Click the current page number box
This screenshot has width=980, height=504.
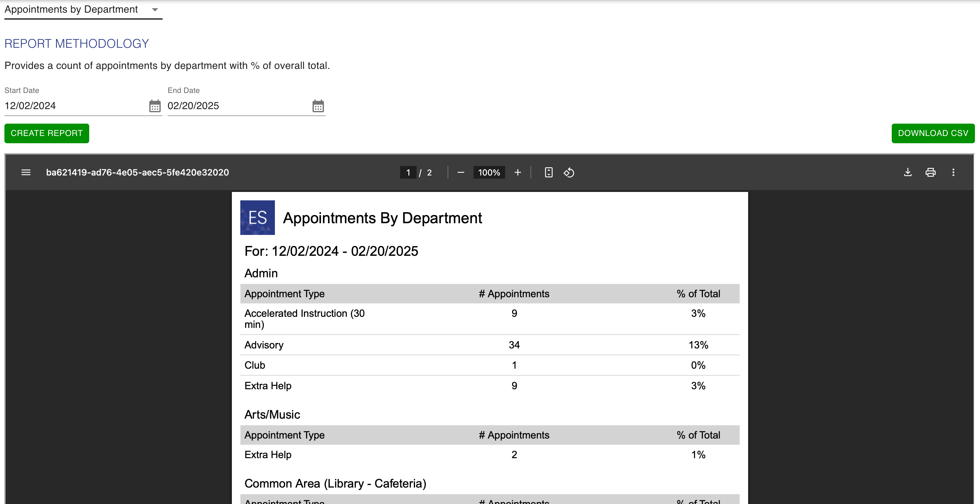point(408,172)
